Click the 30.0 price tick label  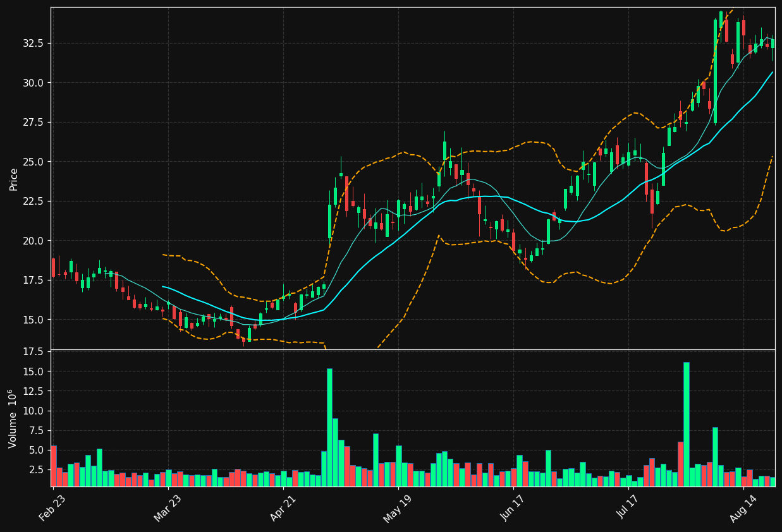pyautogui.click(x=34, y=83)
